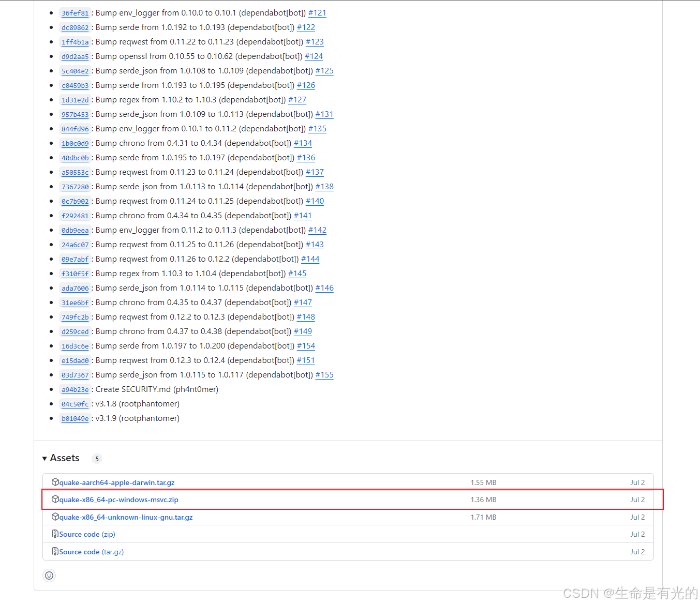
Task: Click package icon beside quake-x86_64-unknown-linux-gnu.tar.gz
Action: coord(55,517)
